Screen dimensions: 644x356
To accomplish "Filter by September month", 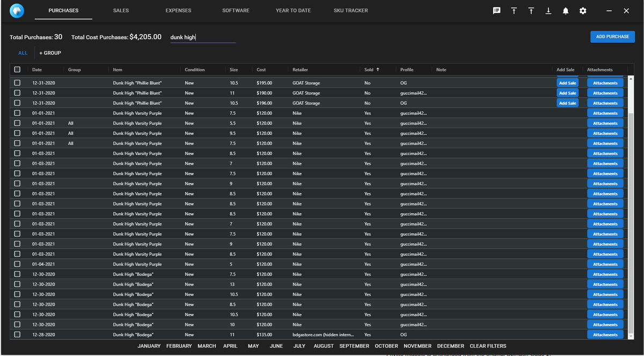I will pyautogui.click(x=354, y=346).
